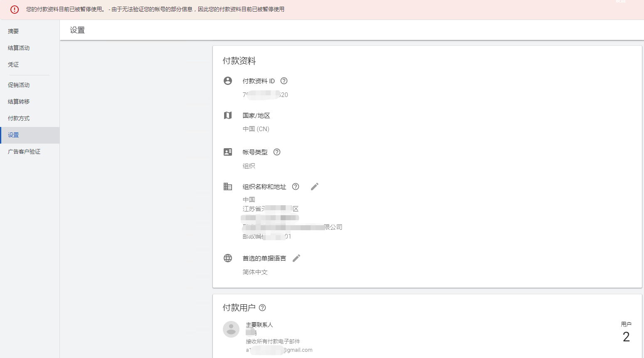Open 摘要 in the sidebar
Viewport: 644px width, 358px height.
pos(30,31)
